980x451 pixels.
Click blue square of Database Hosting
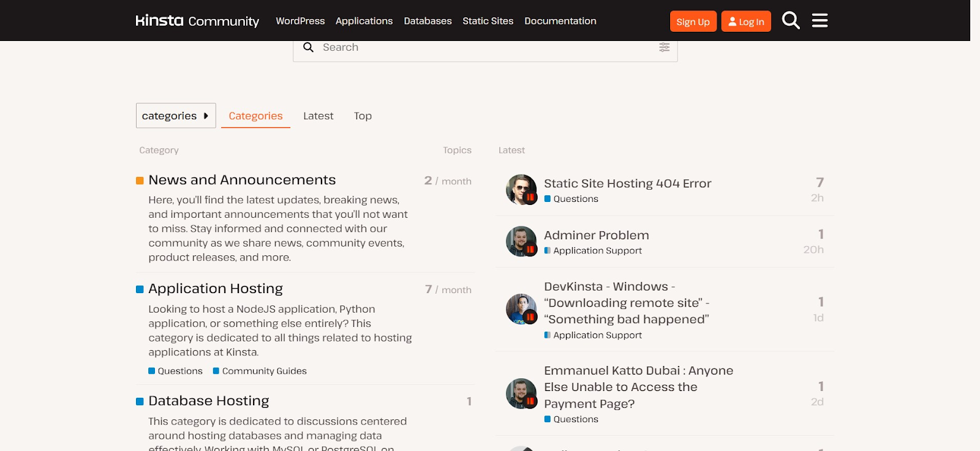[140, 401]
